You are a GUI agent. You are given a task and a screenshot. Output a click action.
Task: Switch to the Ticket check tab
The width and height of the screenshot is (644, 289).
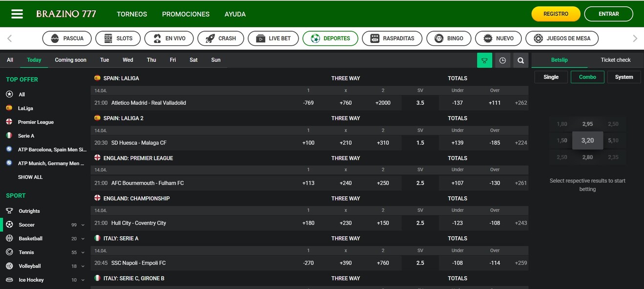click(616, 60)
